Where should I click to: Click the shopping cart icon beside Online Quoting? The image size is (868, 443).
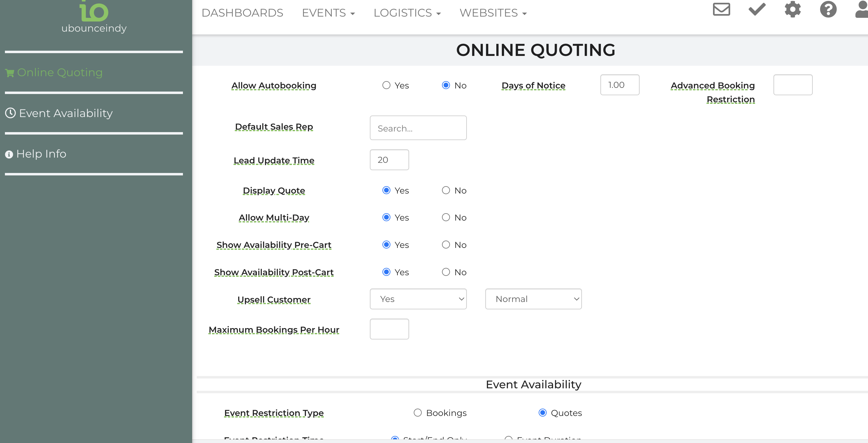tap(10, 73)
